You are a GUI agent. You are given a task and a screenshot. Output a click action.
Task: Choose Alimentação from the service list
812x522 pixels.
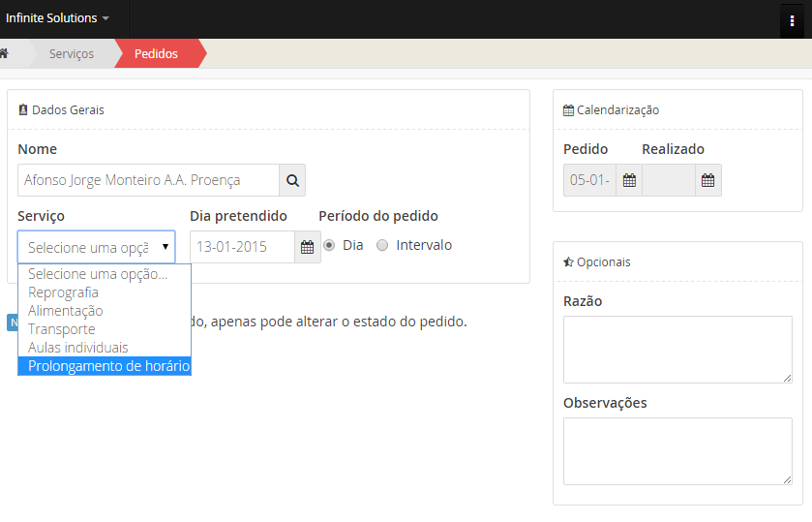click(66, 311)
